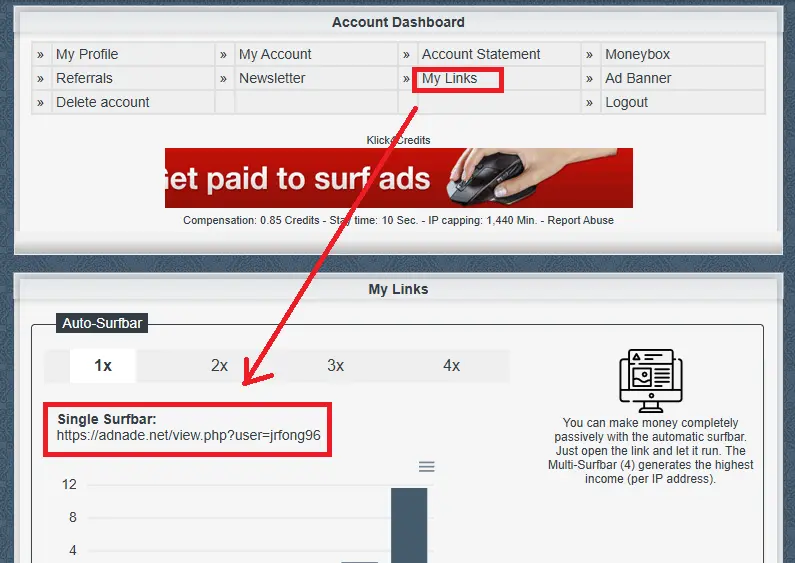Switch to the 3x surfbar tab

[335, 366]
